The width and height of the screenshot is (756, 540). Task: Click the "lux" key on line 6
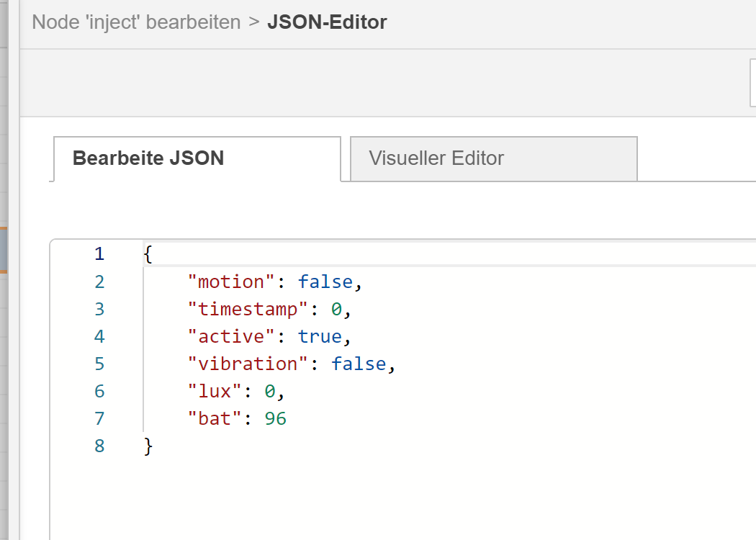point(214,392)
